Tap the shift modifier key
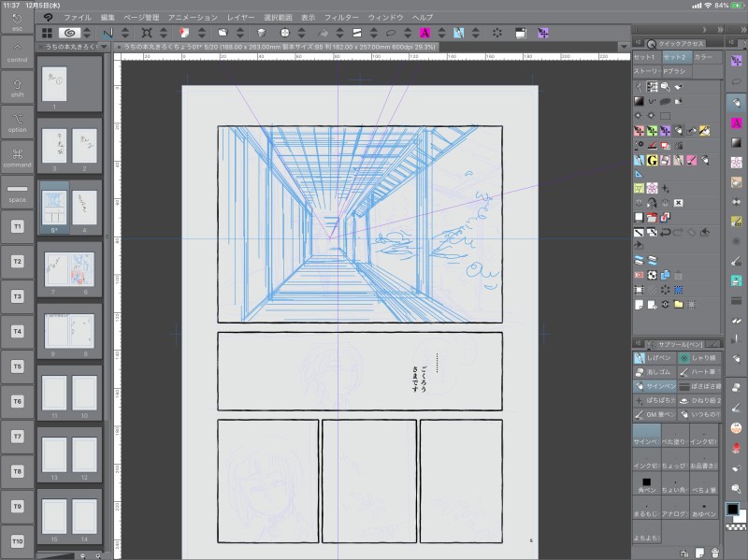This screenshot has height=560, width=748. click(x=17, y=87)
